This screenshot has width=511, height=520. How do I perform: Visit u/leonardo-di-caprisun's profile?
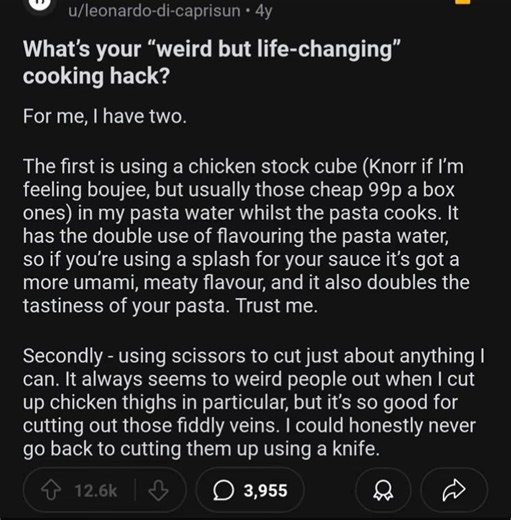pos(154,11)
